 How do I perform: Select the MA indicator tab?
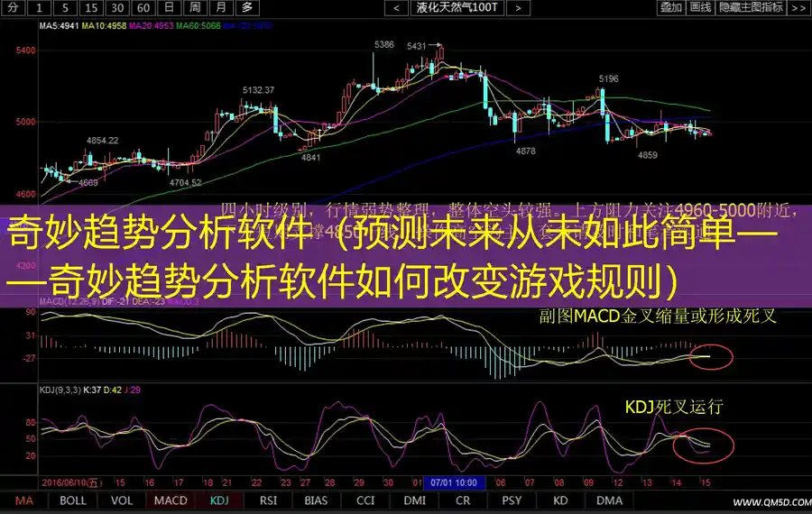[x=23, y=500]
